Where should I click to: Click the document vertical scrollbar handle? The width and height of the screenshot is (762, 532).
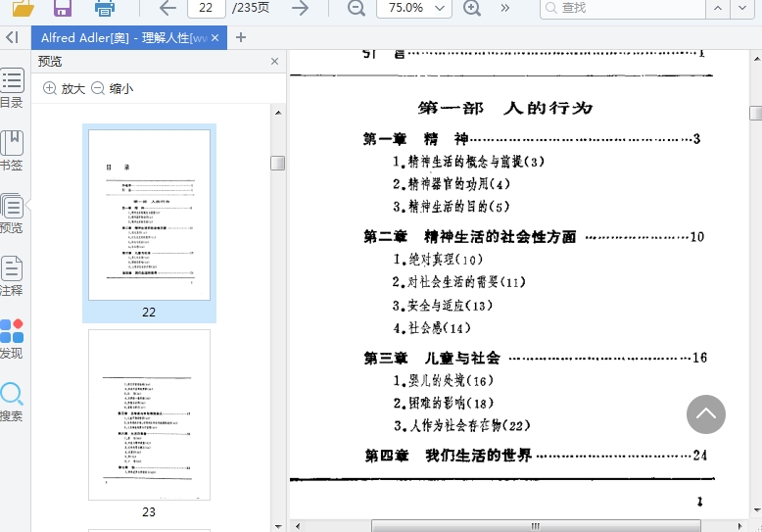pyautogui.click(x=756, y=113)
